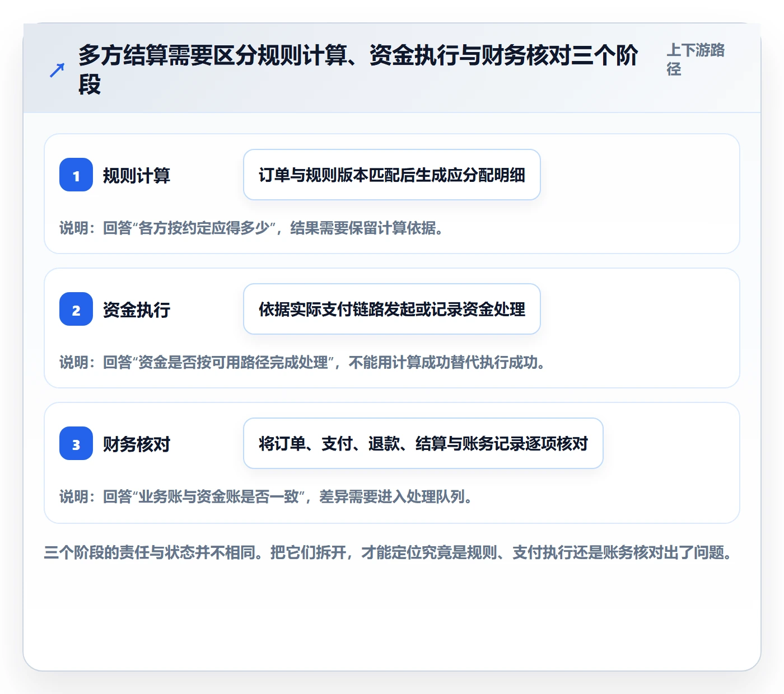The height and width of the screenshot is (694, 784).
Task: Select the 资金执行 stage heading
Action: [137, 310]
